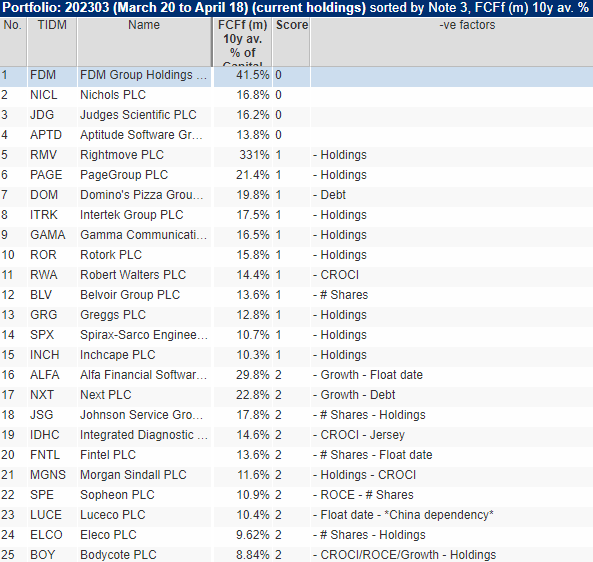Viewport: 593px width, 562px height.
Task: Click Domino's Pizza Group Debt factor cell
Action: (452, 195)
